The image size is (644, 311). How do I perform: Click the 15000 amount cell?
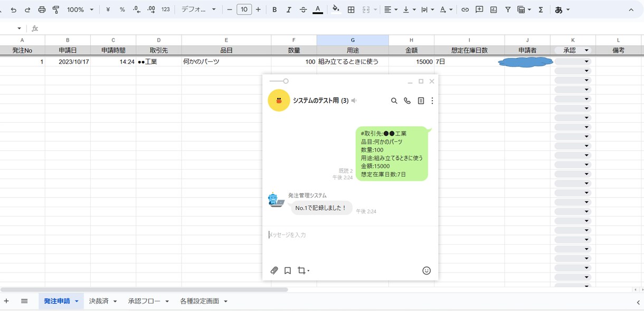(x=411, y=62)
